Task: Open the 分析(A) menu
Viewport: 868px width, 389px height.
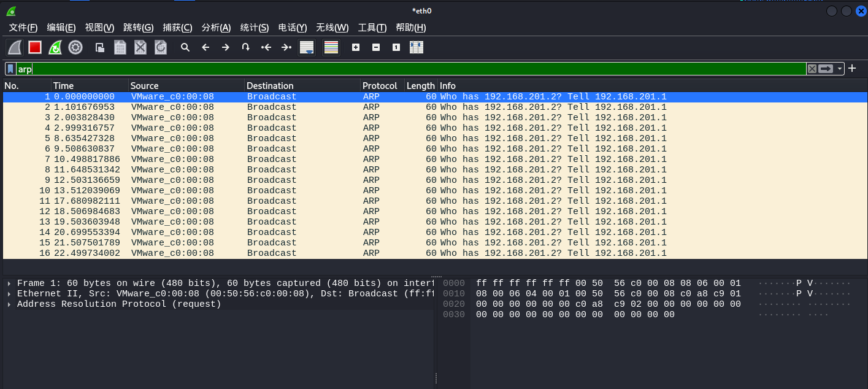Action: (x=216, y=28)
